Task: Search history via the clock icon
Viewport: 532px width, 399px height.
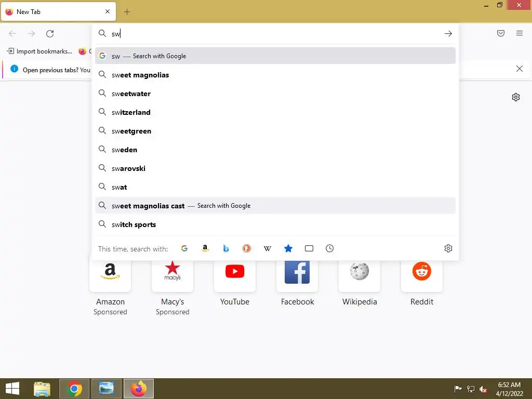Action: (x=330, y=248)
